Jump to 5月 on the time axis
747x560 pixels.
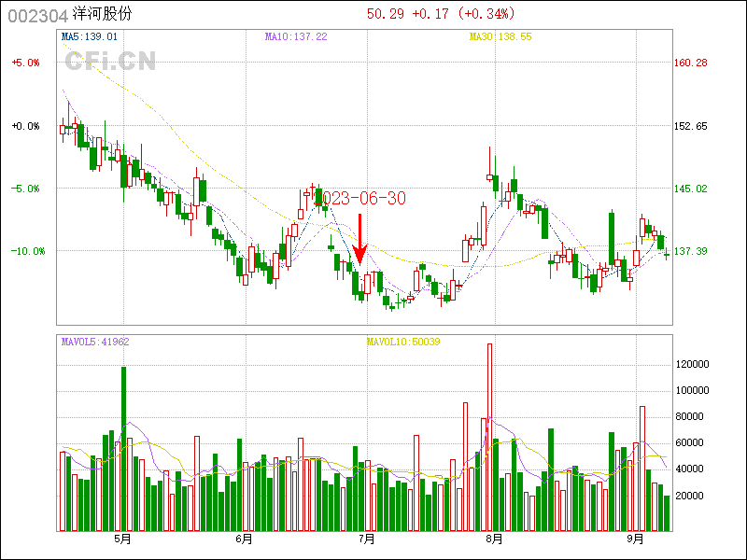click(121, 539)
